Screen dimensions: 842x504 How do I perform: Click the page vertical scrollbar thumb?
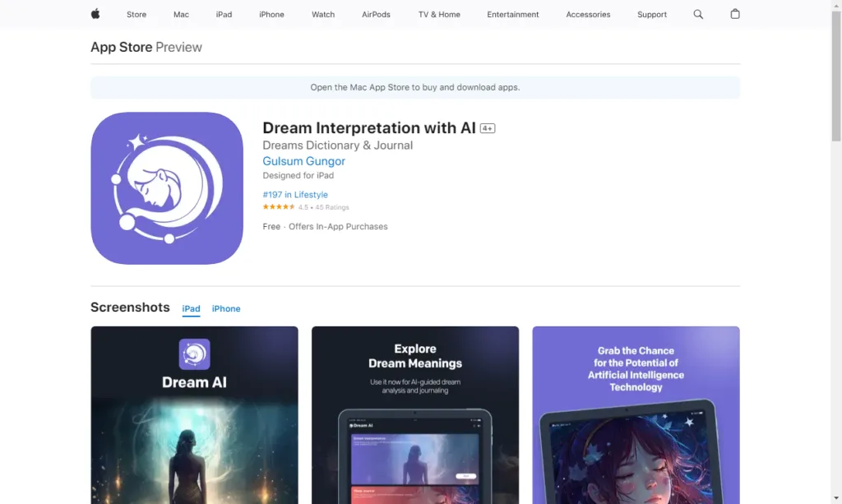click(836, 75)
